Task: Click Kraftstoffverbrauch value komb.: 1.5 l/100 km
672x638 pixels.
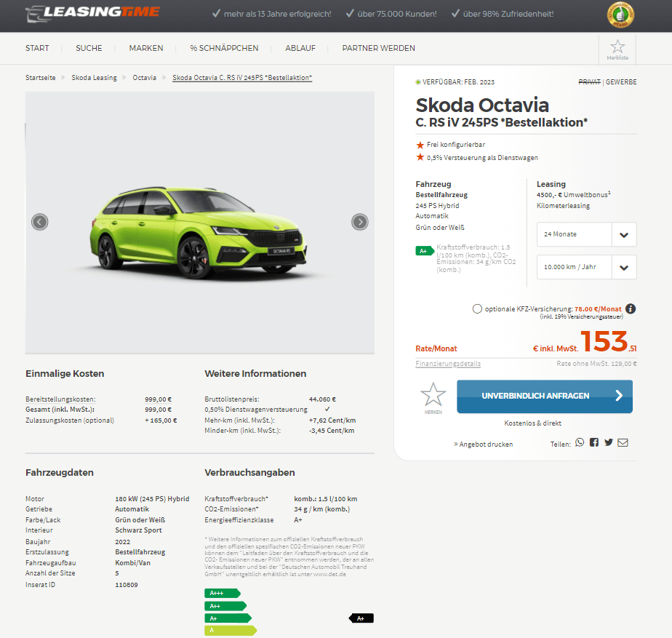Action: point(326,498)
